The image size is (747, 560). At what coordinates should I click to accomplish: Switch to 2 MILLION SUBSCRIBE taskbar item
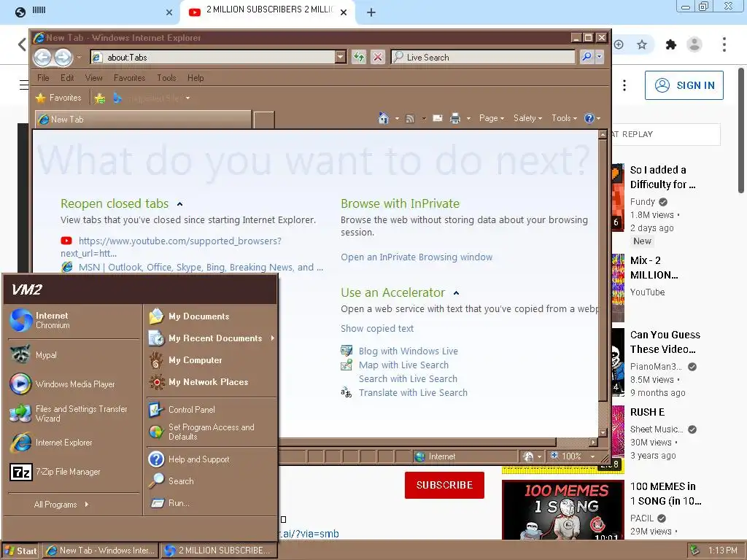point(219,551)
